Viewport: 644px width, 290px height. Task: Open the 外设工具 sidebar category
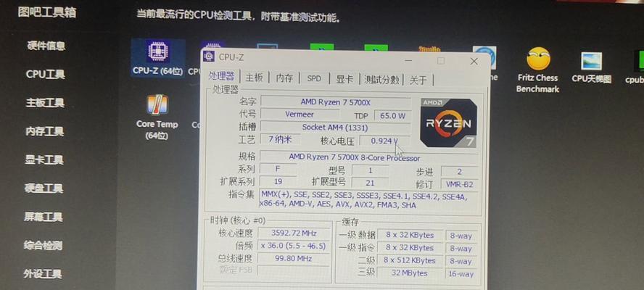[42, 273]
